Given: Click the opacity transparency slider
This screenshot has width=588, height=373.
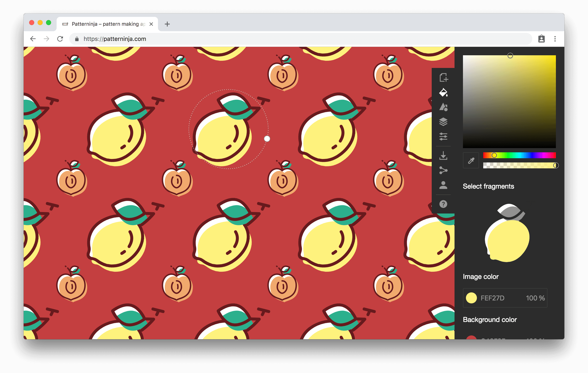Looking at the screenshot, I should pos(519,165).
